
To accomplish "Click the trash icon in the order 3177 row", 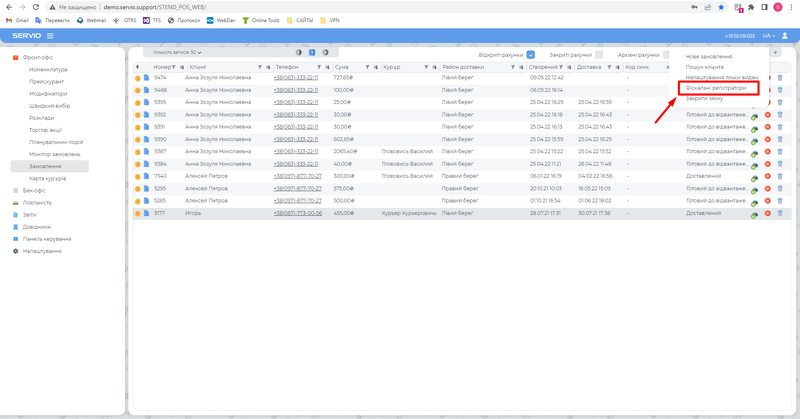I will (x=780, y=213).
